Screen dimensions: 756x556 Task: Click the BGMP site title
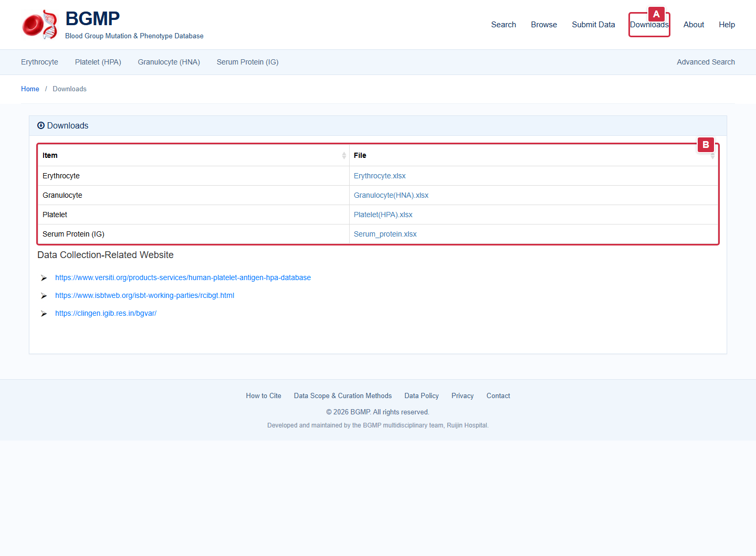[92, 18]
